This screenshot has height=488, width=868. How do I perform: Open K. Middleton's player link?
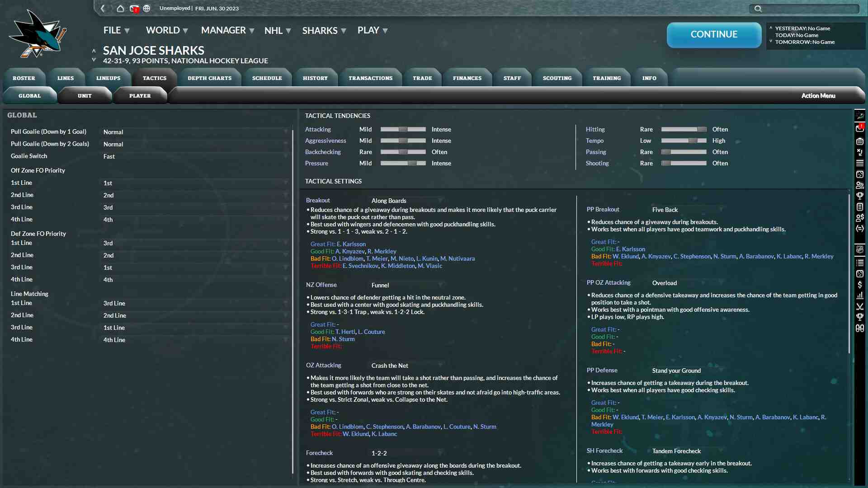coord(398,266)
